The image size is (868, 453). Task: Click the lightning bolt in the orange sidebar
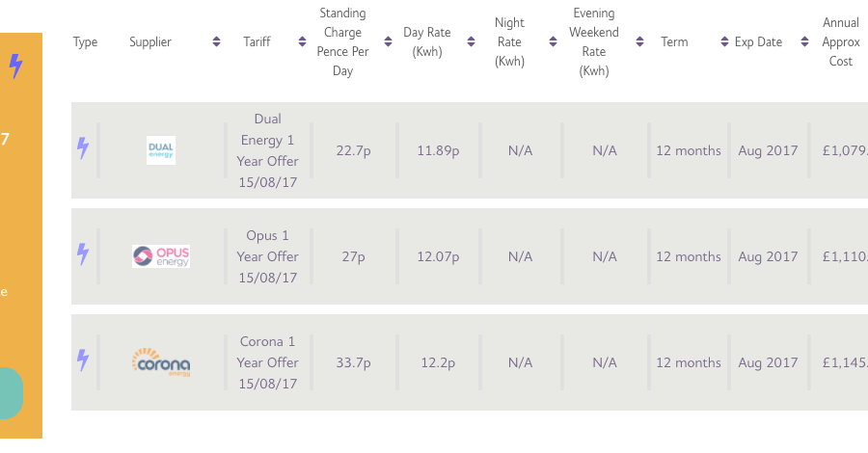click(16, 66)
